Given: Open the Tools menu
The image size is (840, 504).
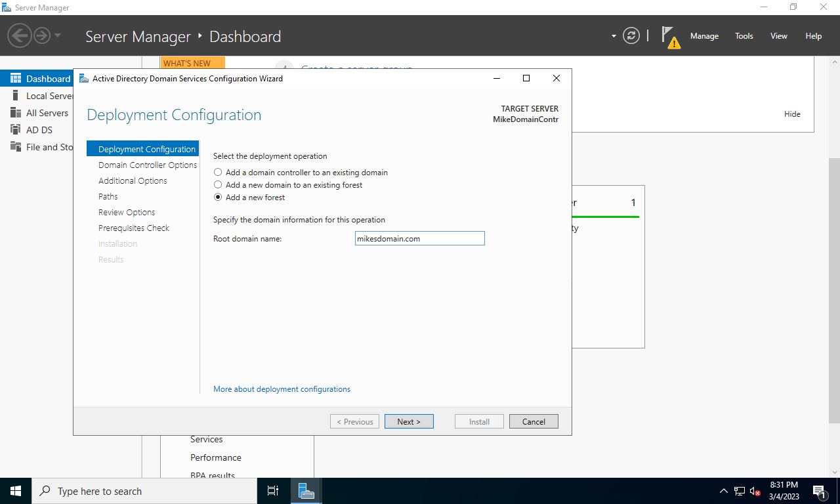Looking at the screenshot, I should click(x=744, y=36).
